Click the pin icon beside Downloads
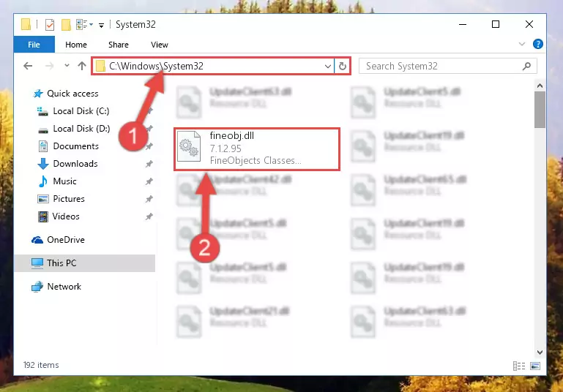 [x=149, y=164]
